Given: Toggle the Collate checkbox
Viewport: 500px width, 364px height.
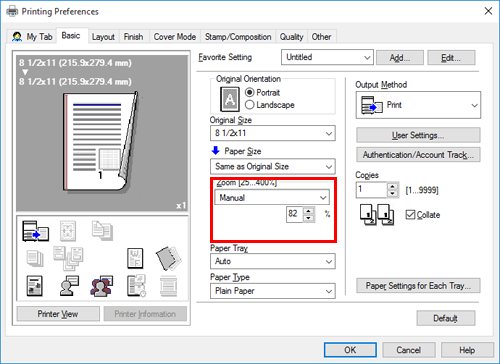Looking at the screenshot, I should [x=410, y=215].
